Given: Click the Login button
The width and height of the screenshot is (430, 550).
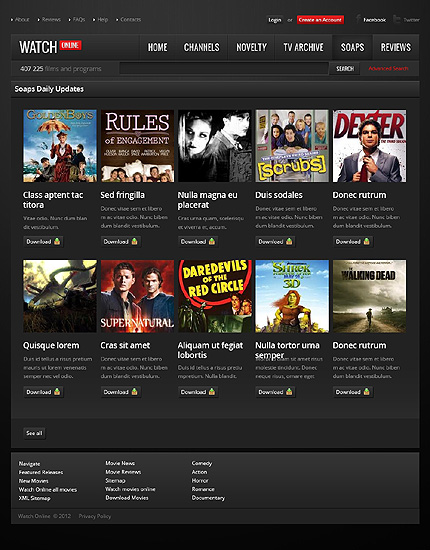Looking at the screenshot, I should 275,20.
